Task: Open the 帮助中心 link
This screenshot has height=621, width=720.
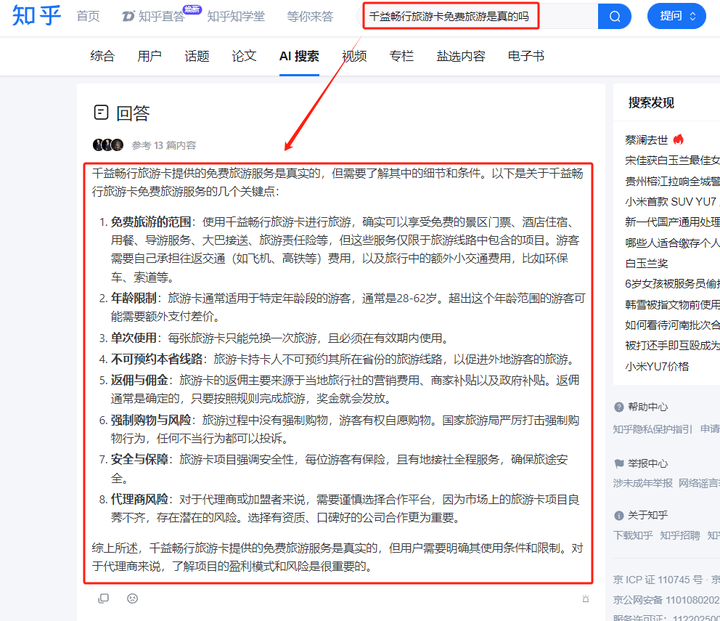Action: tap(647, 407)
